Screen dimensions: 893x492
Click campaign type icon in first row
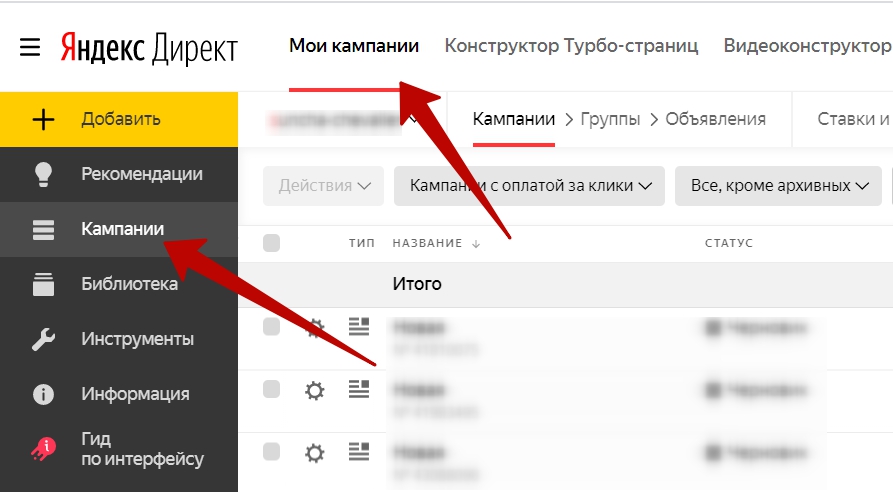[x=359, y=326]
